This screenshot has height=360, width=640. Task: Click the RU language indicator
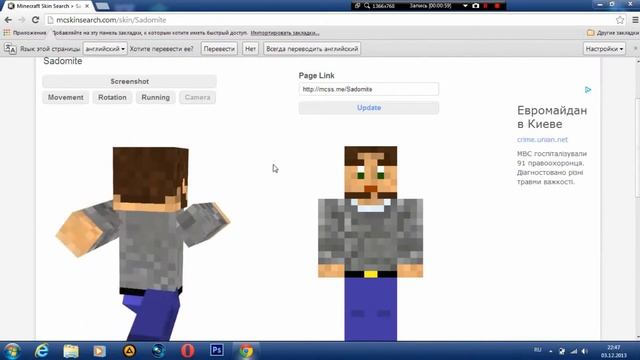538,350
